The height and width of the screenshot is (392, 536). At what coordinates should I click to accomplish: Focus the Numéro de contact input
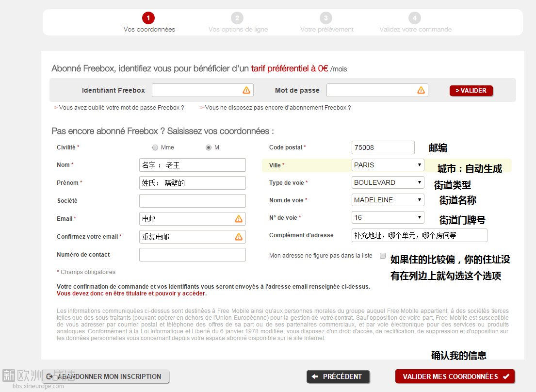point(193,255)
